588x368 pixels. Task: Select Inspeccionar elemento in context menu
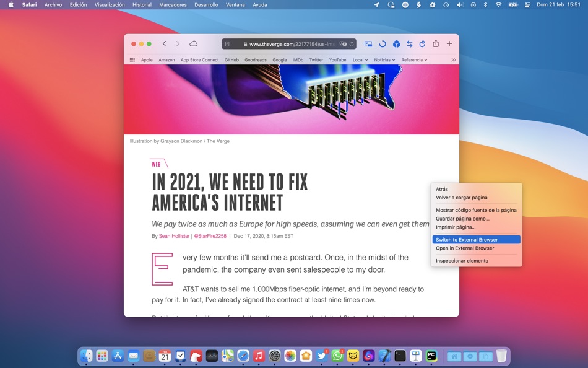476,261
